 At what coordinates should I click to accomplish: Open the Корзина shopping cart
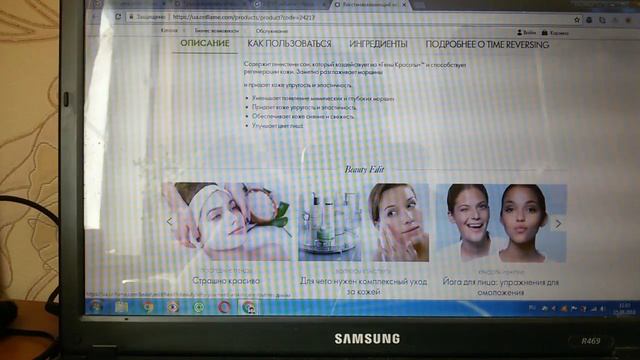point(555,33)
